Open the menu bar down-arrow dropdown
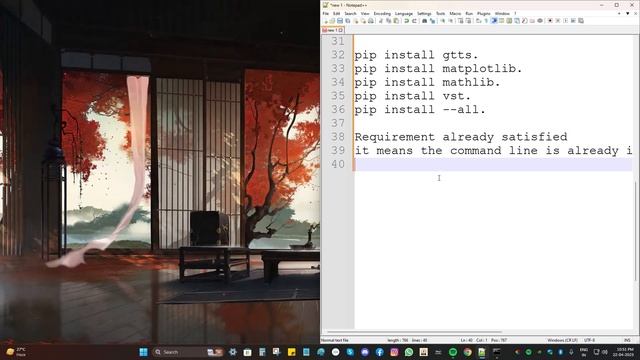The height and width of the screenshot is (360, 640). click(x=627, y=13)
